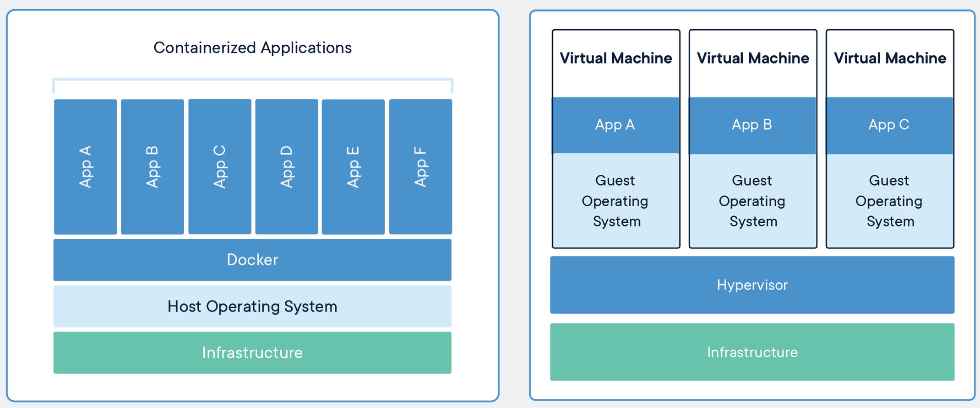This screenshot has height=408, width=980.
Task: Select the Infrastructure bar below Hypervisor
Action: click(752, 352)
